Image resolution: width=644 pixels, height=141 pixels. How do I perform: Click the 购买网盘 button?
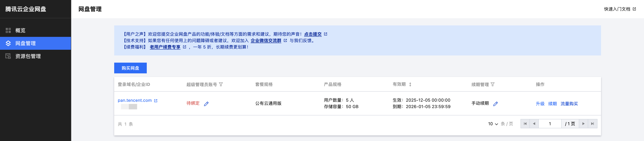[130, 68]
